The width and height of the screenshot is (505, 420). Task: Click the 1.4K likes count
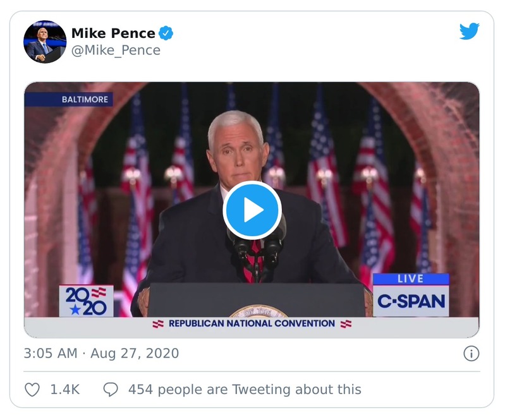[65, 390]
